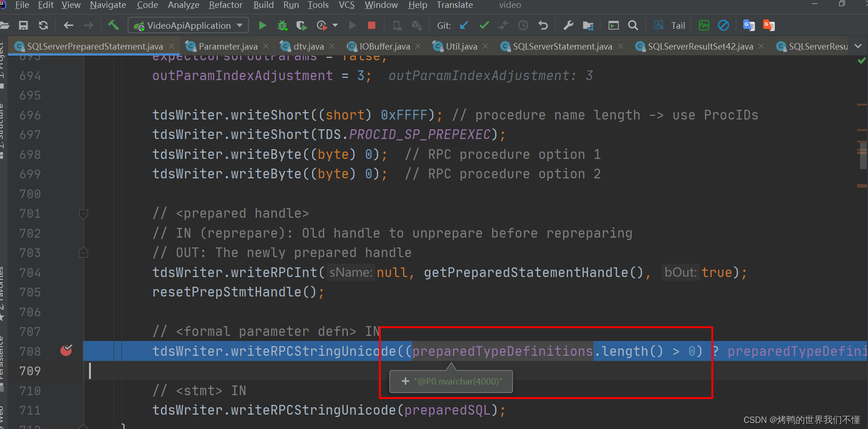Start debugging with the green bug icon
The width and height of the screenshot is (868, 429).
pos(282,25)
